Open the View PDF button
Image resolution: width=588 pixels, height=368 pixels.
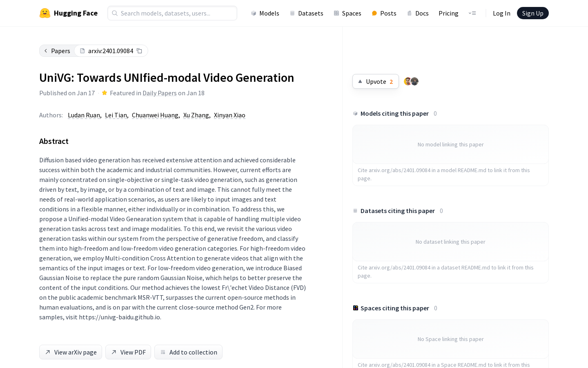(x=128, y=352)
